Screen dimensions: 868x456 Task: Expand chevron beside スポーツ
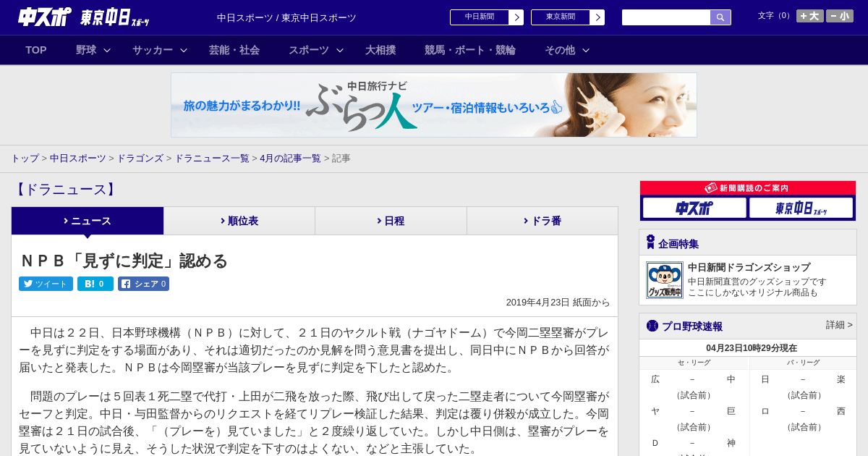pos(340,50)
